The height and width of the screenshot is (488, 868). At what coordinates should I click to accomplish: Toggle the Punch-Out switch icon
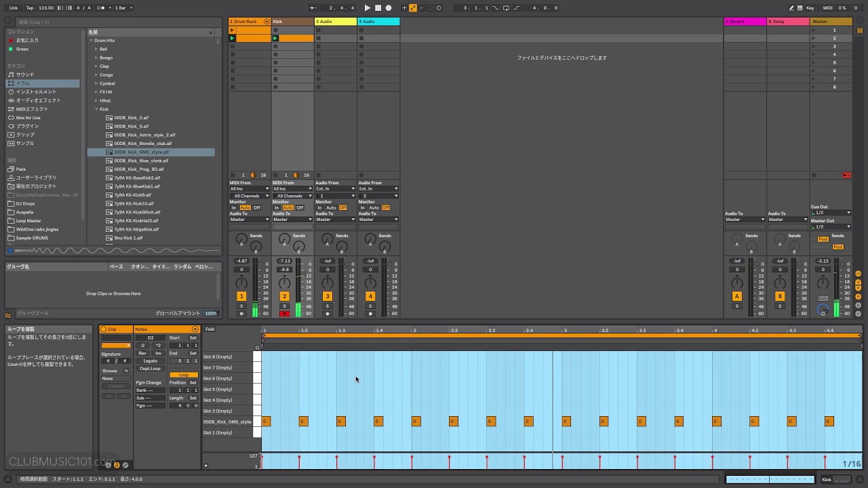pos(517,7)
